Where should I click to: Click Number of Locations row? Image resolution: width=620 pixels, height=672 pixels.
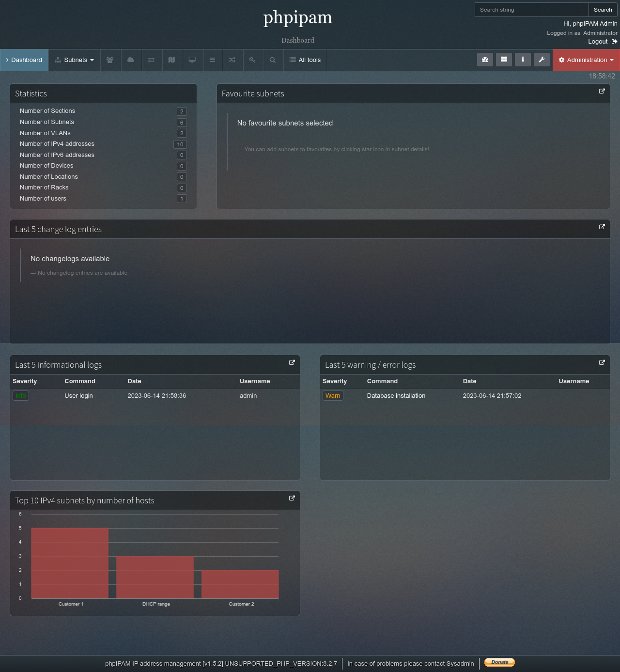tap(103, 177)
